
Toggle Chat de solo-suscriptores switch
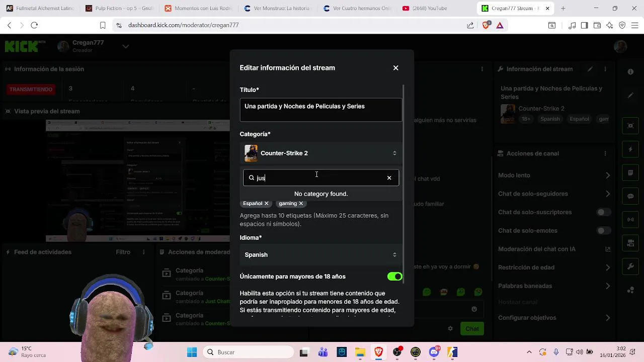pos(604,212)
